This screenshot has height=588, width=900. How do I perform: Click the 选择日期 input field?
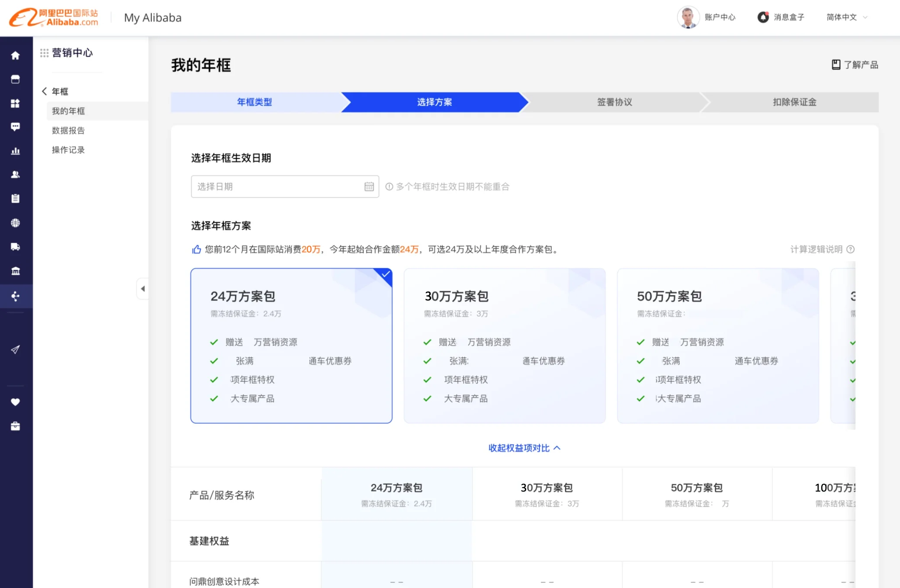coord(277,187)
